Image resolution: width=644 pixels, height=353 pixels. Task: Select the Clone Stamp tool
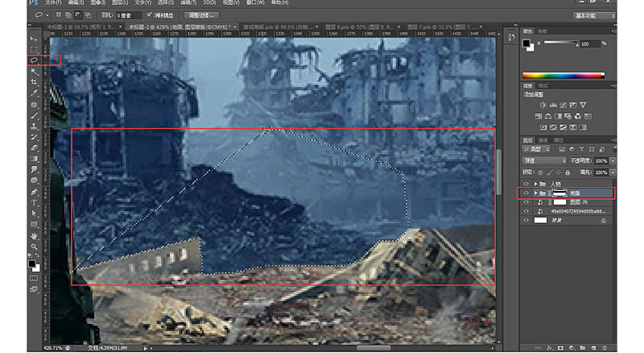coord(34,127)
